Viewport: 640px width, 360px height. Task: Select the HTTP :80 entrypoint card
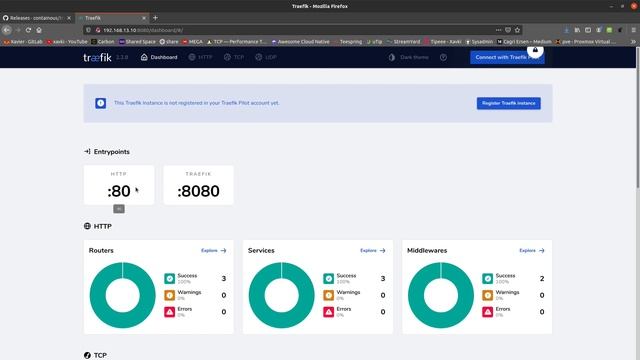pyautogui.click(x=119, y=185)
